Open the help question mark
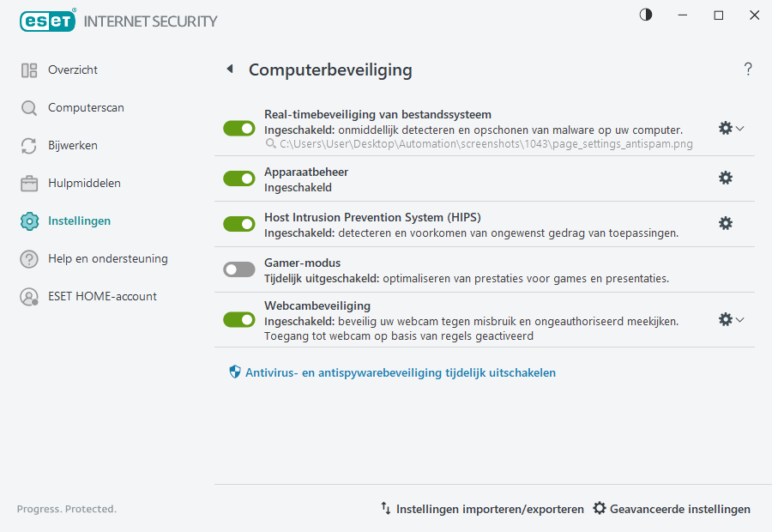This screenshot has width=772, height=532. point(747,69)
